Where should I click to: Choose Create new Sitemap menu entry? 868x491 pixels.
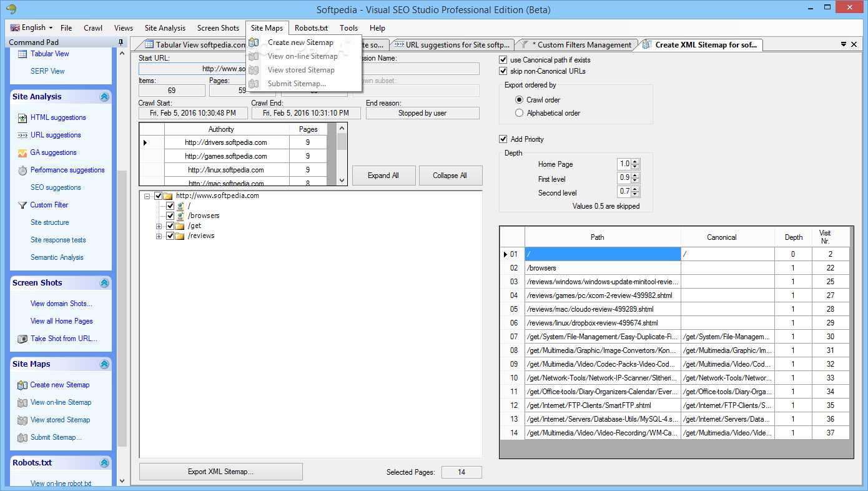coord(300,42)
